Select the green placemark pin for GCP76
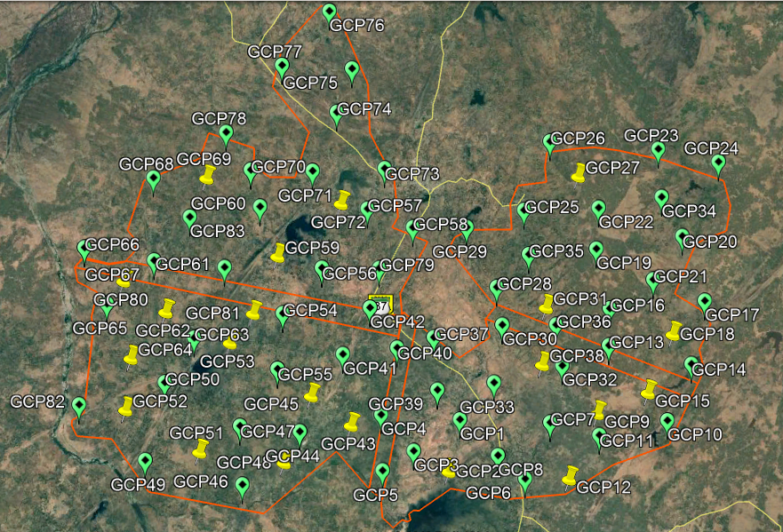783x532 pixels. (x=330, y=12)
